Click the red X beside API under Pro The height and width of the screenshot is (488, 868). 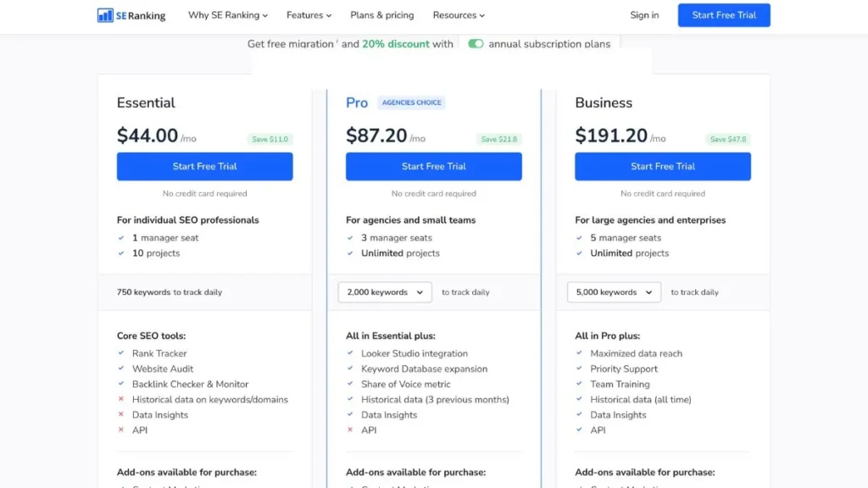coord(351,430)
